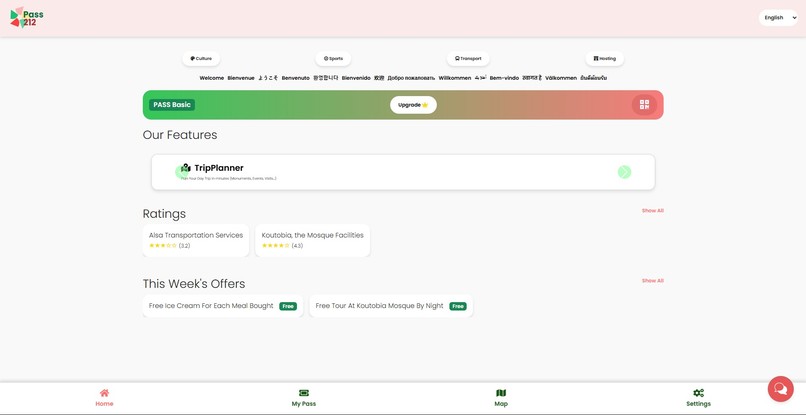Viewport: 806px width, 415px height.
Task: Click the Welcome greeting text
Action: 211,78
